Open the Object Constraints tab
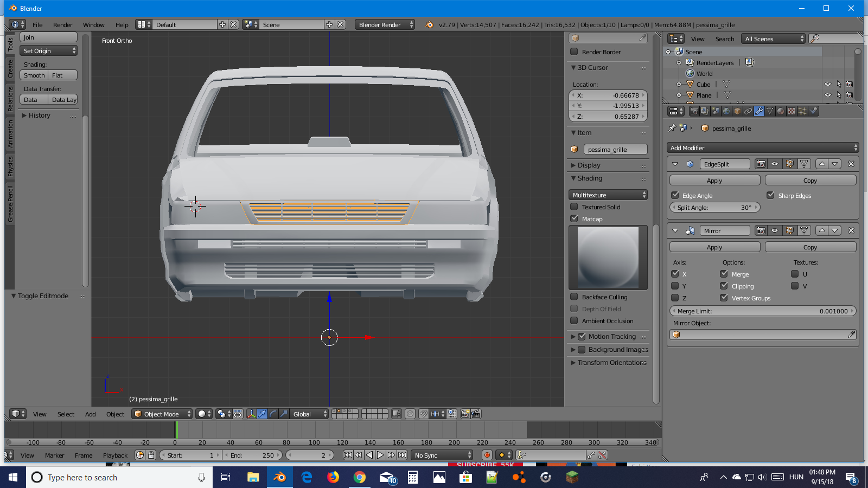 pos(748,111)
